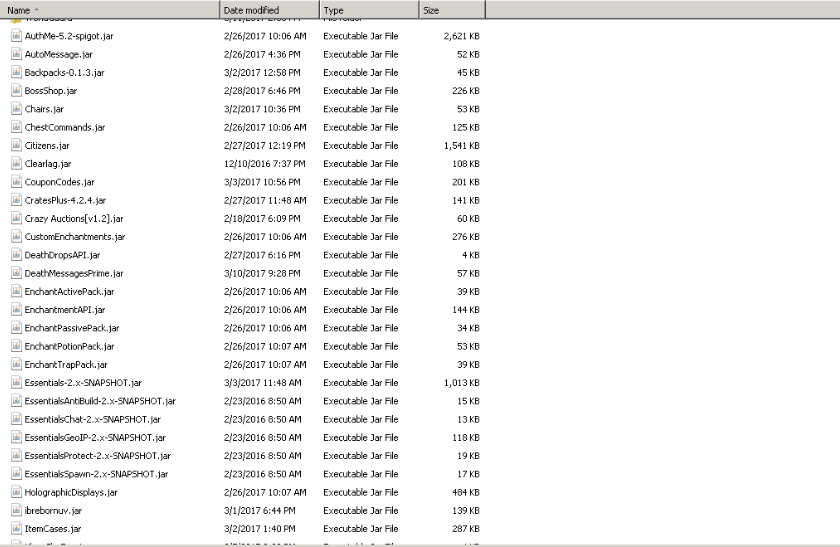Click the CratesPlus-4.2.4.jar file icon

[17, 200]
